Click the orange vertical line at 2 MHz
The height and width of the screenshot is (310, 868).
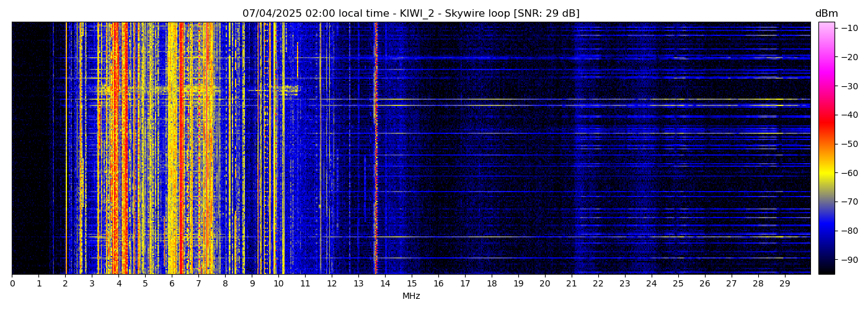tap(66, 149)
